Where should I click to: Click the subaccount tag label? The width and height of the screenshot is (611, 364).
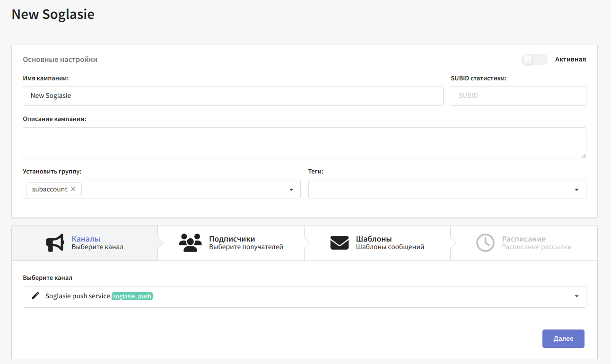[x=50, y=189]
